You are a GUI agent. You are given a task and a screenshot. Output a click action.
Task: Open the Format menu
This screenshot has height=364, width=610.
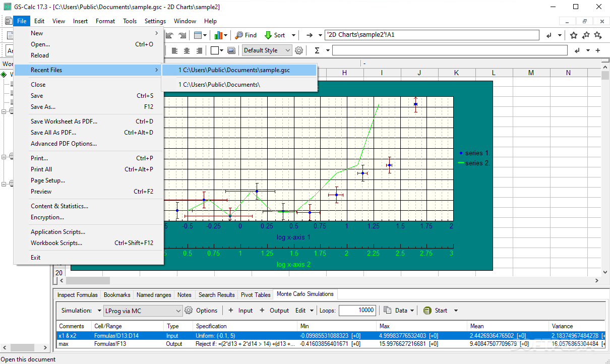point(105,21)
